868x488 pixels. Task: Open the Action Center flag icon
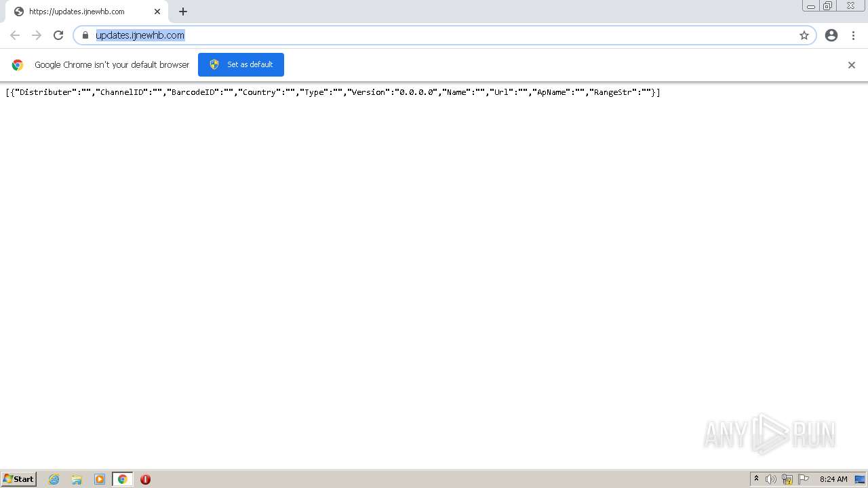[x=804, y=479]
